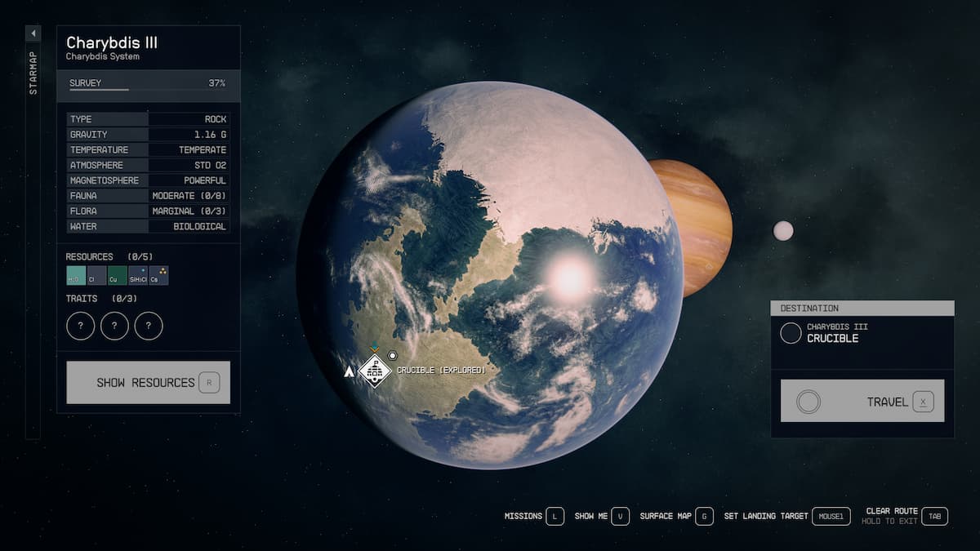
Task: Click the Survey progress bar
Action: click(99, 89)
